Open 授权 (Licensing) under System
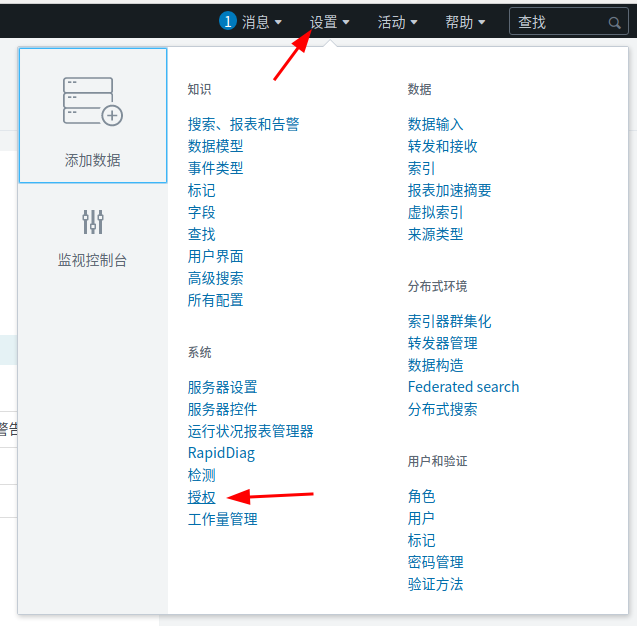Image resolution: width=637 pixels, height=626 pixels. click(x=201, y=497)
